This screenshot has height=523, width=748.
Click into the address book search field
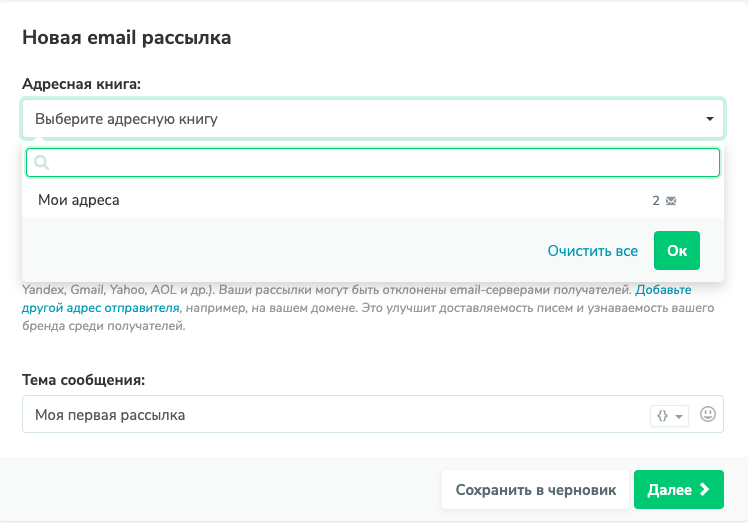[x=380, y=163]
